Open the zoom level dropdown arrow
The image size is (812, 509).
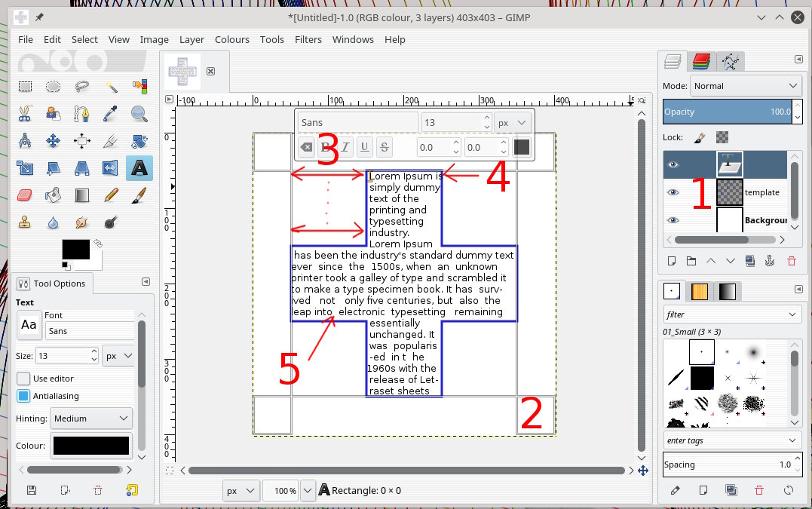click(308, 490)
